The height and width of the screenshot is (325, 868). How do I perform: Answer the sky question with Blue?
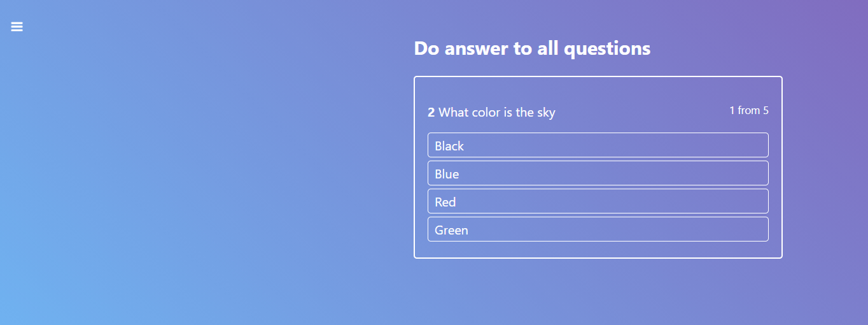click(x=598, y=173)
